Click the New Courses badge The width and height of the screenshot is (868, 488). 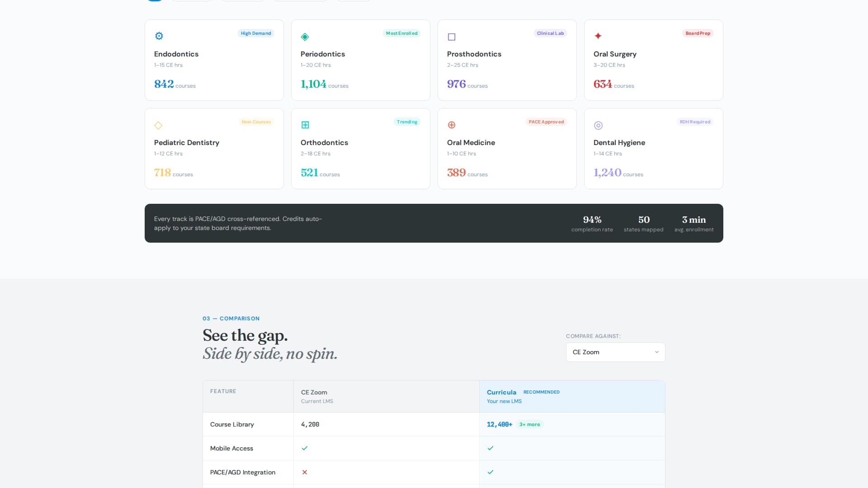tap(256, 122)
